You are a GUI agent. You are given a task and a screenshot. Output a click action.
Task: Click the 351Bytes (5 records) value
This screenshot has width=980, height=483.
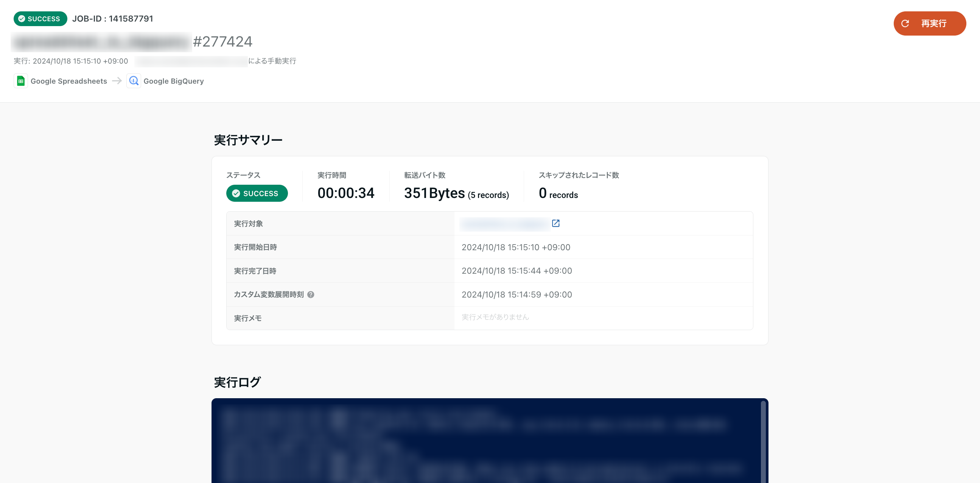point(457,193)
